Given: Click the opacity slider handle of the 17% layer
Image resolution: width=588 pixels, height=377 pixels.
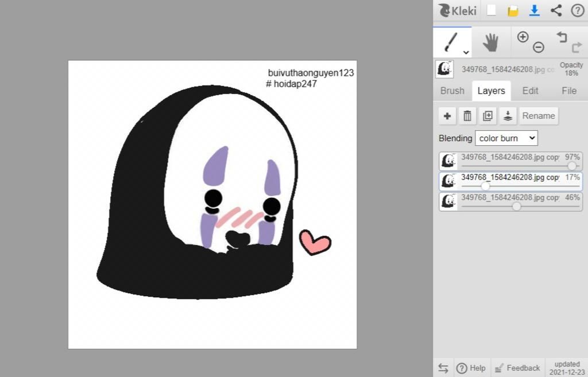Looking at the screenshot, I should click(485, 186).
